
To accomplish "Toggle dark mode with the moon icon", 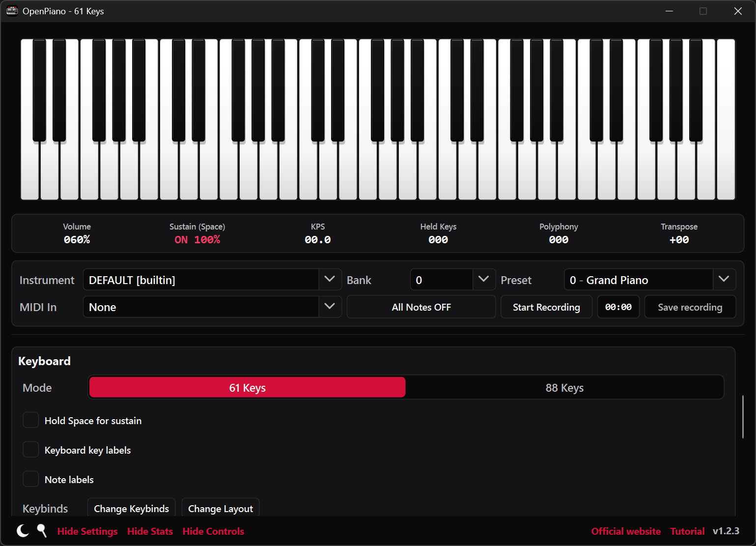I will click(x=23, y=531).
